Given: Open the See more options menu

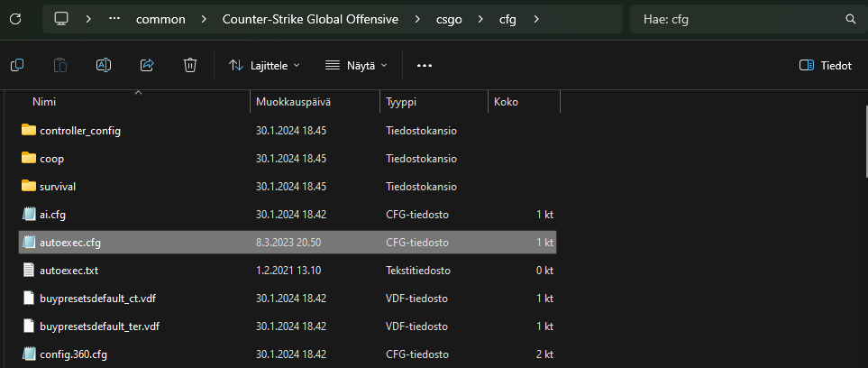Looking at the screenshot, I should coord(424,66).
